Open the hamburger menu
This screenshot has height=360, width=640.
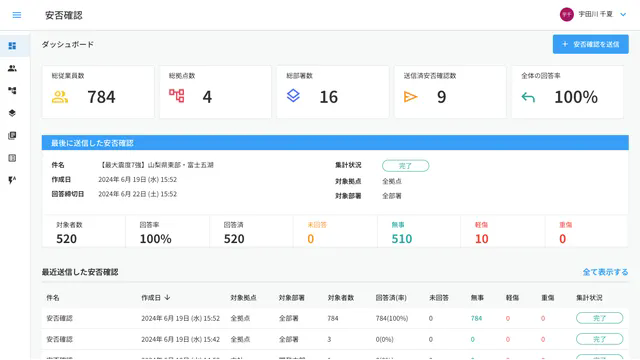17,15
